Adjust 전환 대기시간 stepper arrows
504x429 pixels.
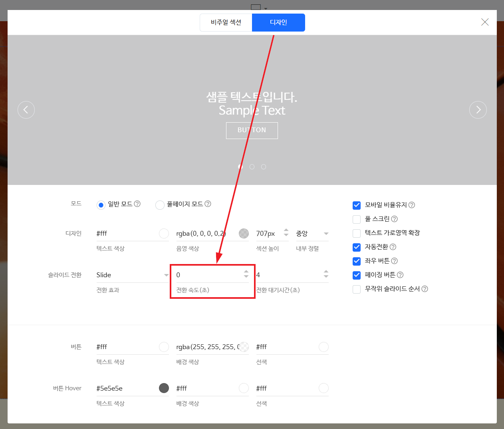coord(326,274)
